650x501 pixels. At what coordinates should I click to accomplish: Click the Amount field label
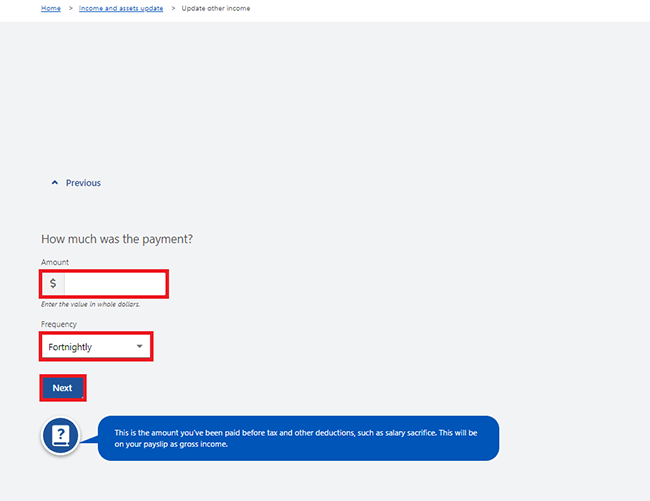point(55,262)
